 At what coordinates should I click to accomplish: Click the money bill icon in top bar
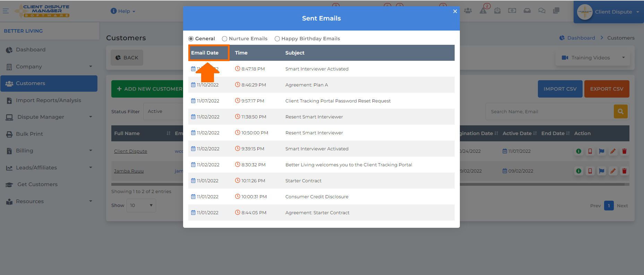pos(512,11)
